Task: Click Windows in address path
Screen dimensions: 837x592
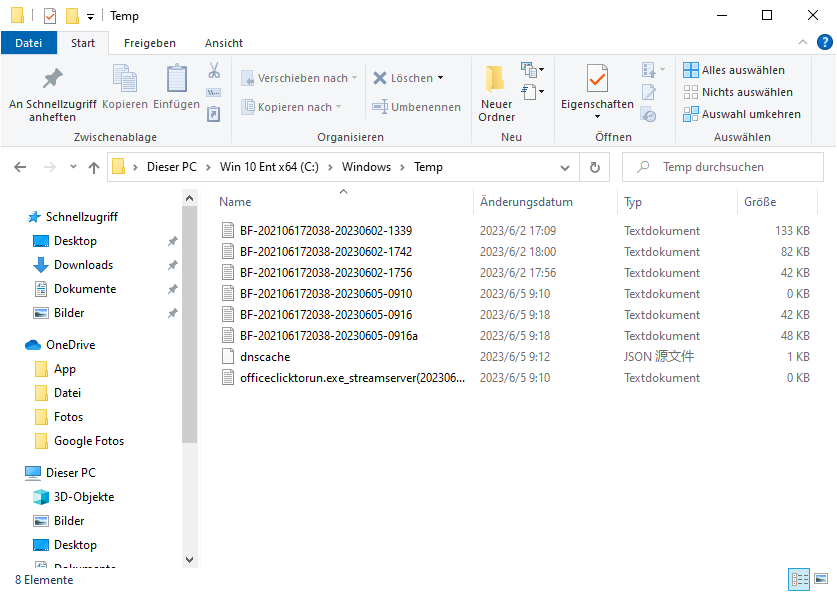Action: pyautogui.click(x=366, y=167)
